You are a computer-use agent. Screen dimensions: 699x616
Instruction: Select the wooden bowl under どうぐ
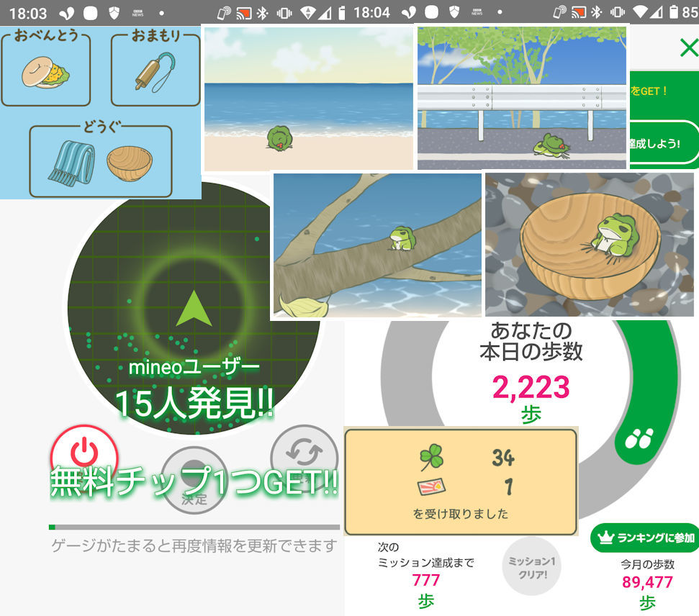coord(130,163)
